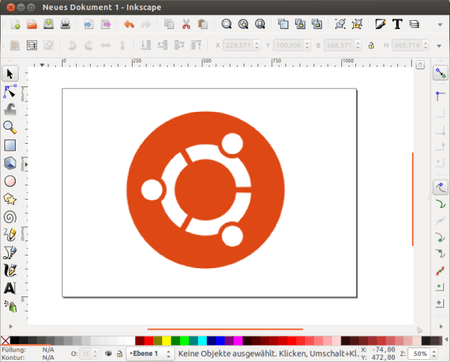Select the rectangle tool
The height and width of the screenshot is (362, 450).
tap(10, 145)
